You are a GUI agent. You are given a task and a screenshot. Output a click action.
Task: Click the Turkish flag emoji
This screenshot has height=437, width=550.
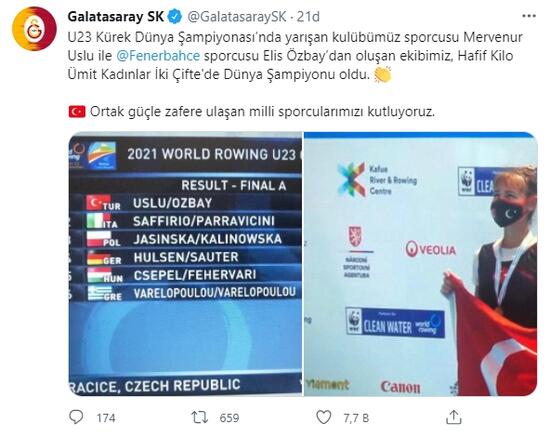pos(77,112)
